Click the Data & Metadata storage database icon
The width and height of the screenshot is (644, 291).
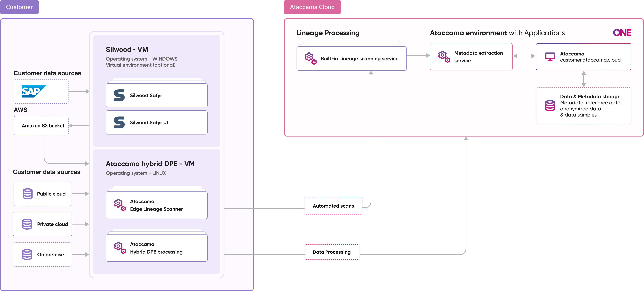pyautogui.click(x=550, y=105)
